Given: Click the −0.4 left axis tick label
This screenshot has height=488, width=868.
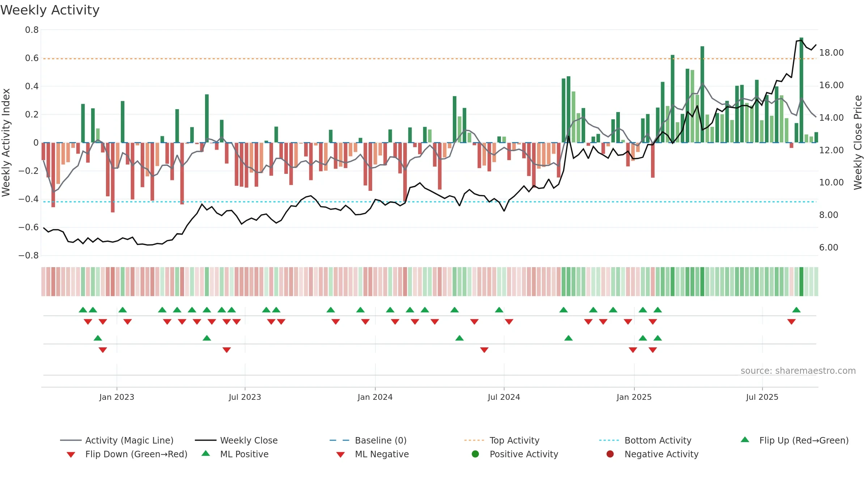Looking at the screenshot, I should [29, 199].
